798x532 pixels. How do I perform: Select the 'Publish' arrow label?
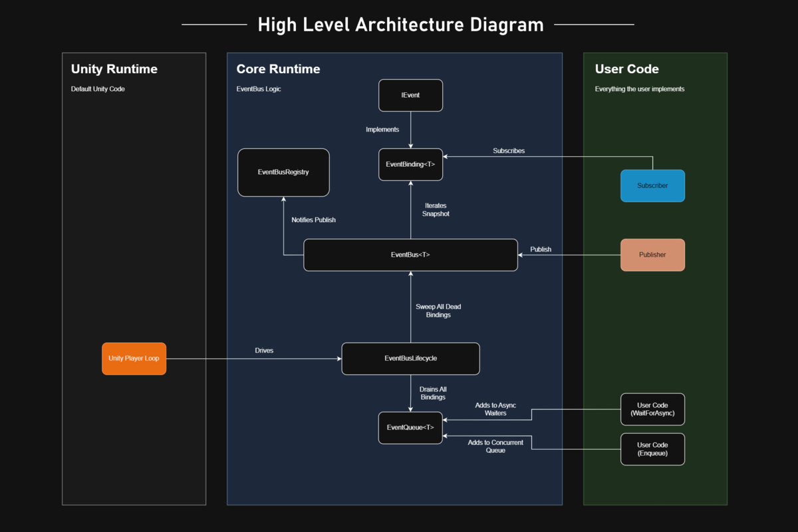coord(541,249)
